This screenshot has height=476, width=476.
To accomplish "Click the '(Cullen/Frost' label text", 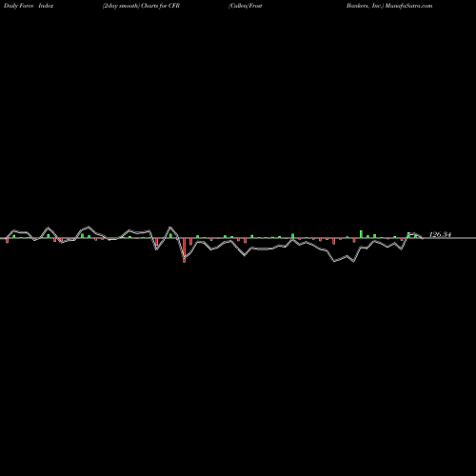I will point(246,6).
